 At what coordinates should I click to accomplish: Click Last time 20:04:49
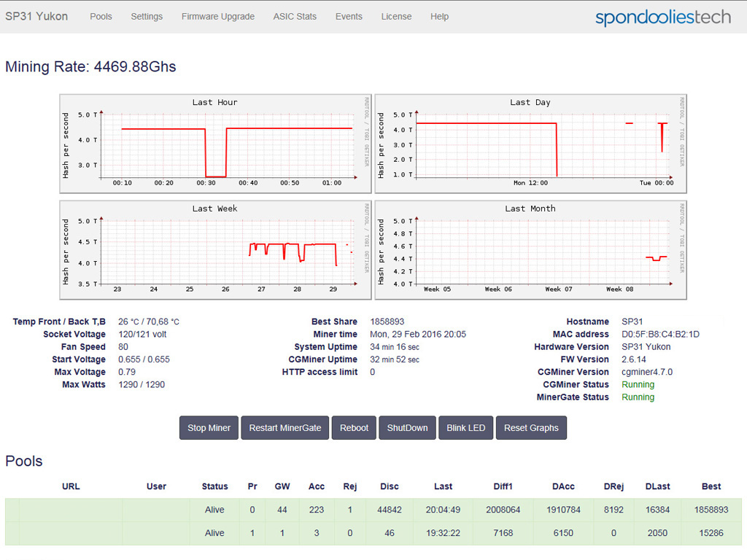pos(443,510)
